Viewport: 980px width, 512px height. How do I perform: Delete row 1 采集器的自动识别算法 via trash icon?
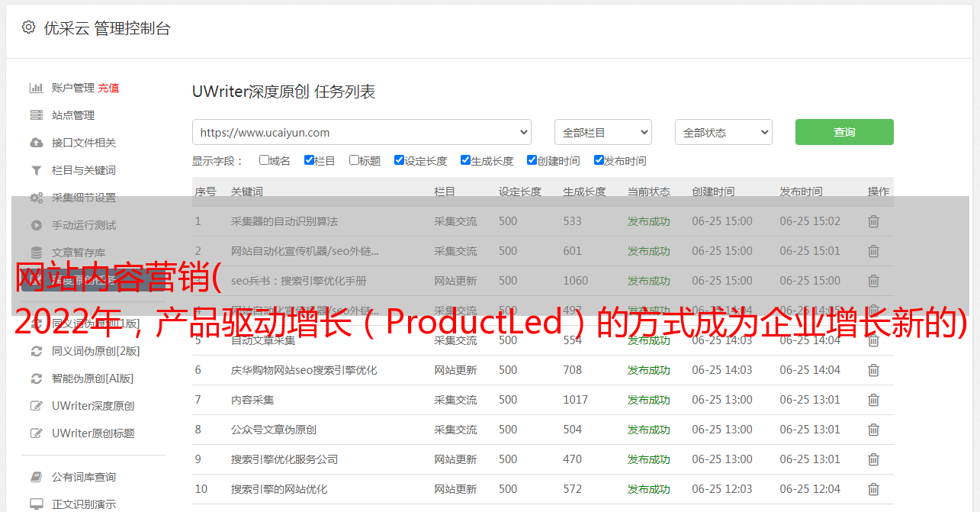(x=873, y=221)
